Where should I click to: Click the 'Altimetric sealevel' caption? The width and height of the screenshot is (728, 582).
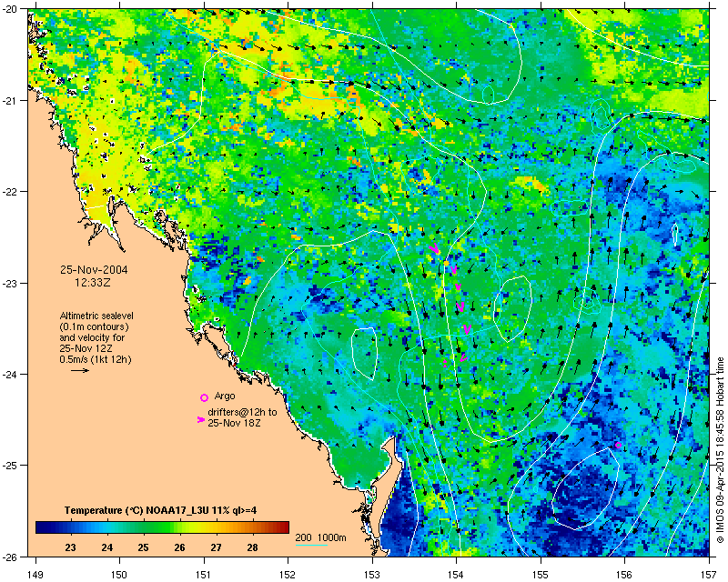click(x=96, y=316)
